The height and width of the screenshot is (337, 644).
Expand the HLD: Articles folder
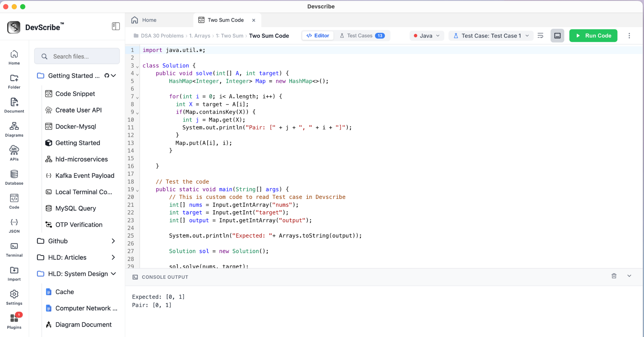(113, 257)
